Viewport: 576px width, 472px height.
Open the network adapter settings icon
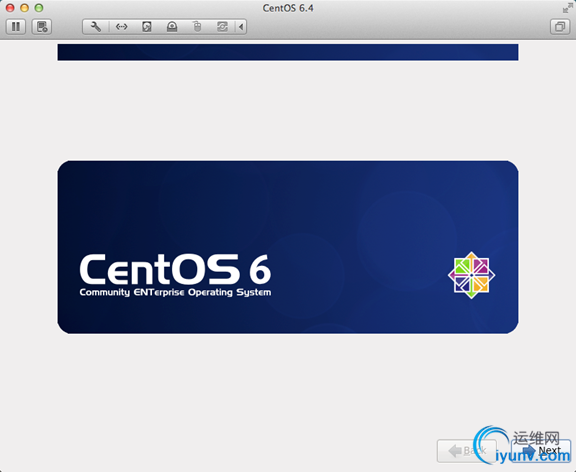[x=121, y=27]
